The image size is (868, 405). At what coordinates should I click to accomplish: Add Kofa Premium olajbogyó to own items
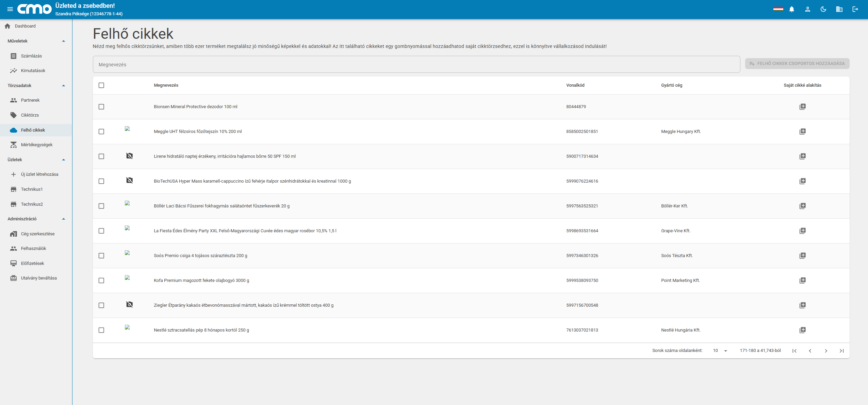click(802, 281)
